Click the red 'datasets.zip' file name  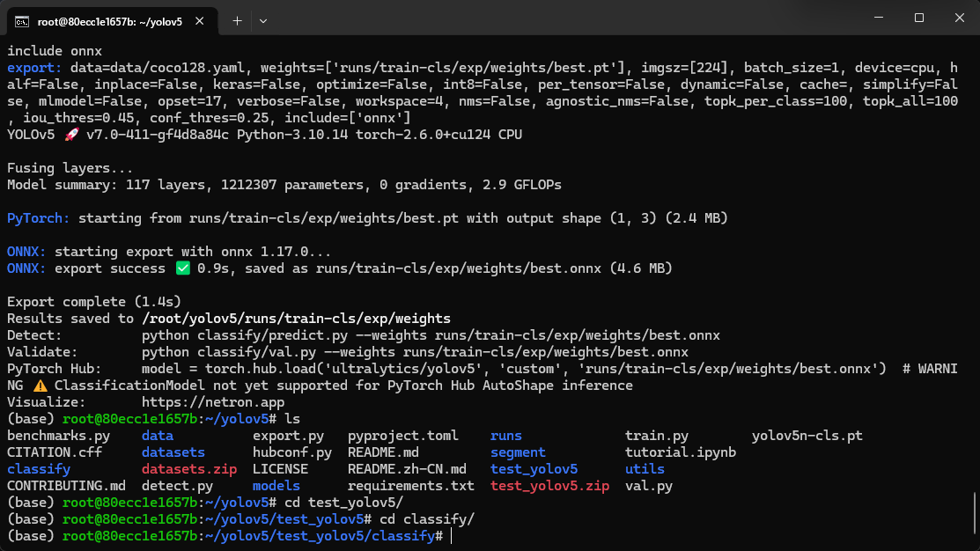tap(189, 469)
